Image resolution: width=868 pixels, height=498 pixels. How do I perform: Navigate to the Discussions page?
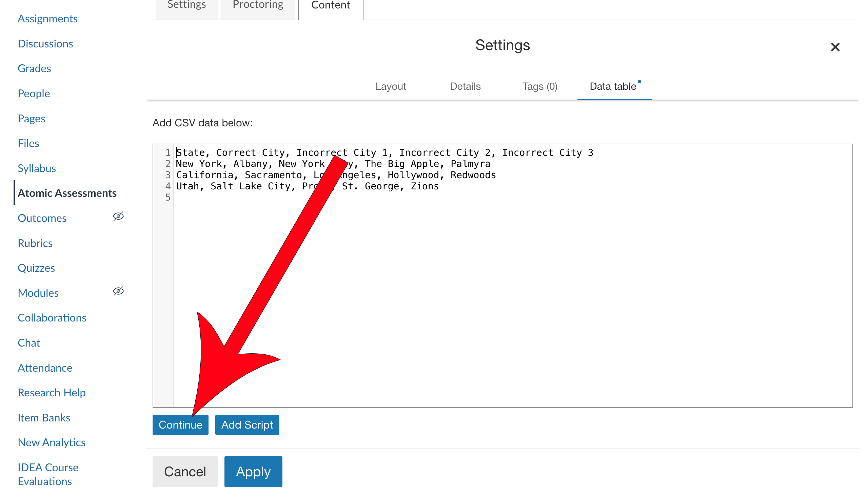45,43
